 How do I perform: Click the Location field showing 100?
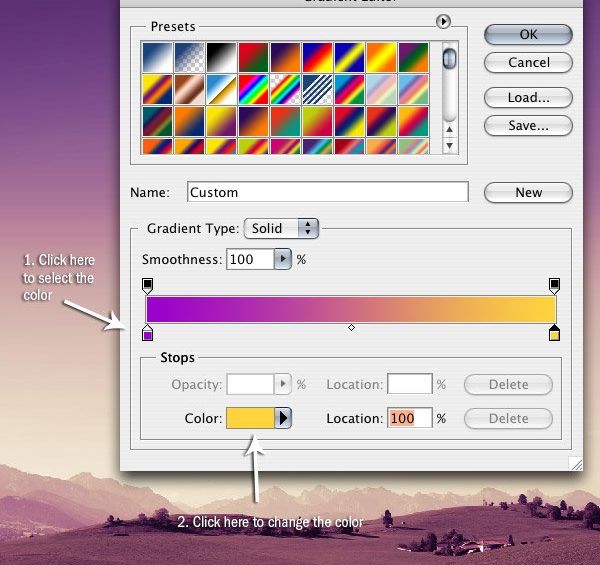coord(410,418)
